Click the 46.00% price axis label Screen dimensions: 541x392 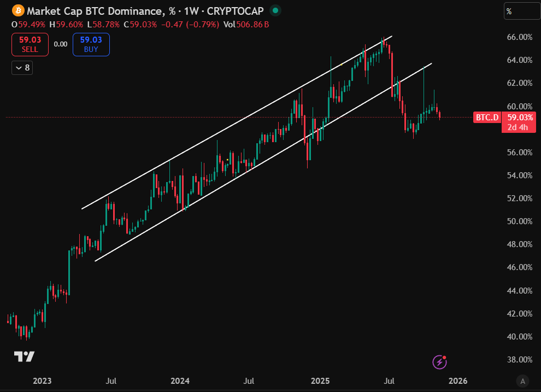[x=520, y=267]
